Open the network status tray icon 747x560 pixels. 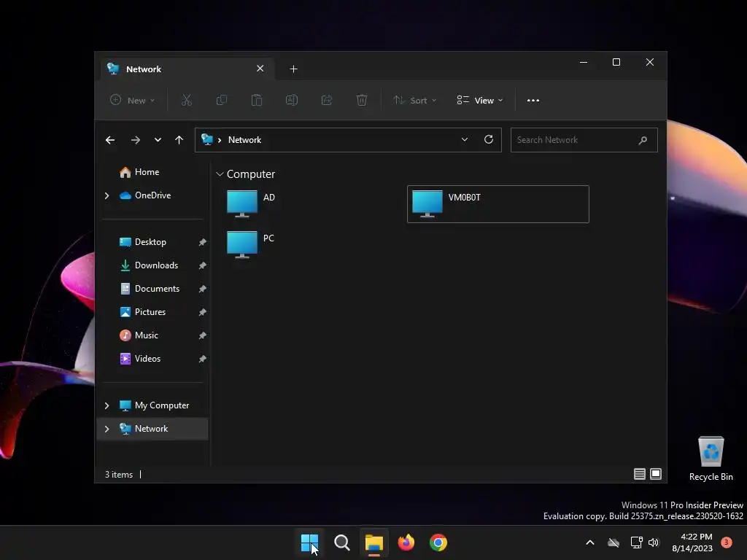[x=636, y=542]
